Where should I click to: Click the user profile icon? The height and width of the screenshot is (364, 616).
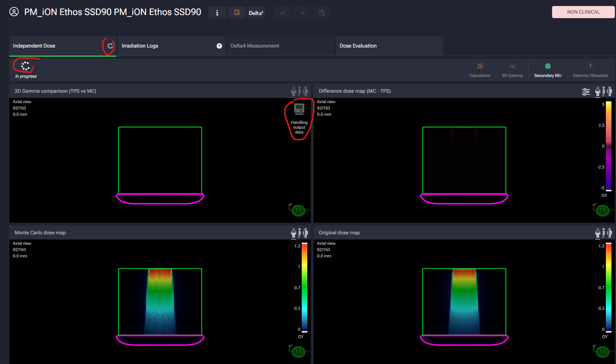point(14,12)
